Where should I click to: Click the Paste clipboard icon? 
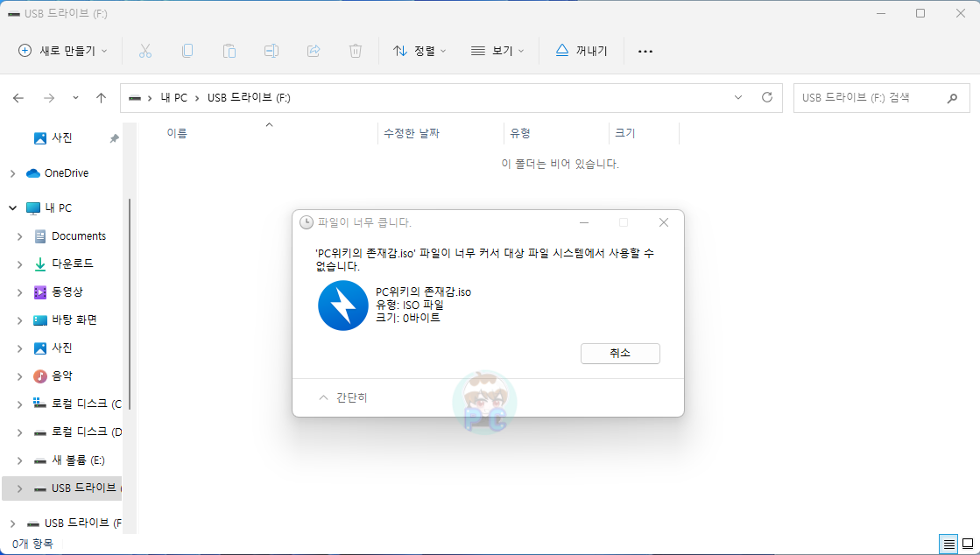(x=229, y=52)
